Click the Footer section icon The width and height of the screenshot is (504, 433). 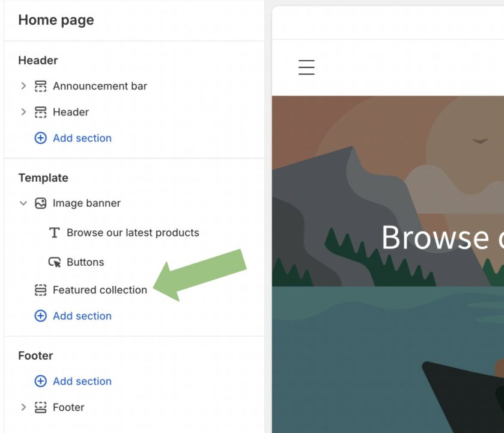pyautogui.click(x=40, y=407)
